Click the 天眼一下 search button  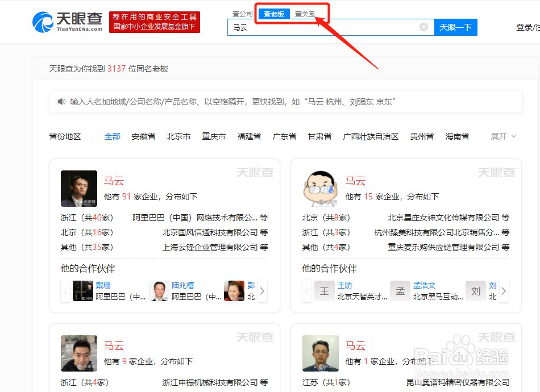[x=455, y=27]
